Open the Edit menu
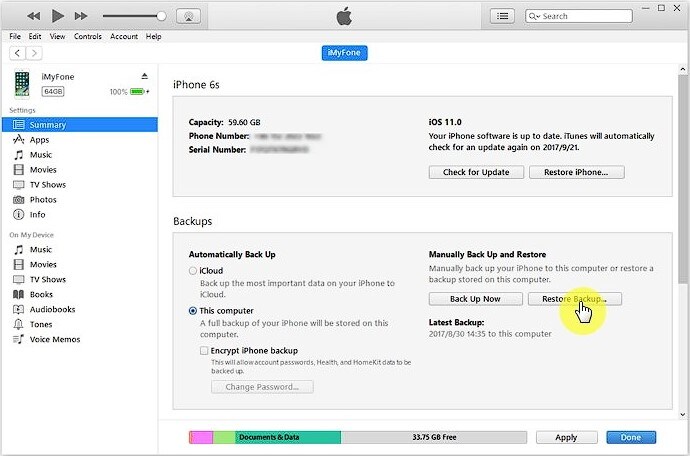This screenshot has height=456, width=690. [x=35, y=37]
